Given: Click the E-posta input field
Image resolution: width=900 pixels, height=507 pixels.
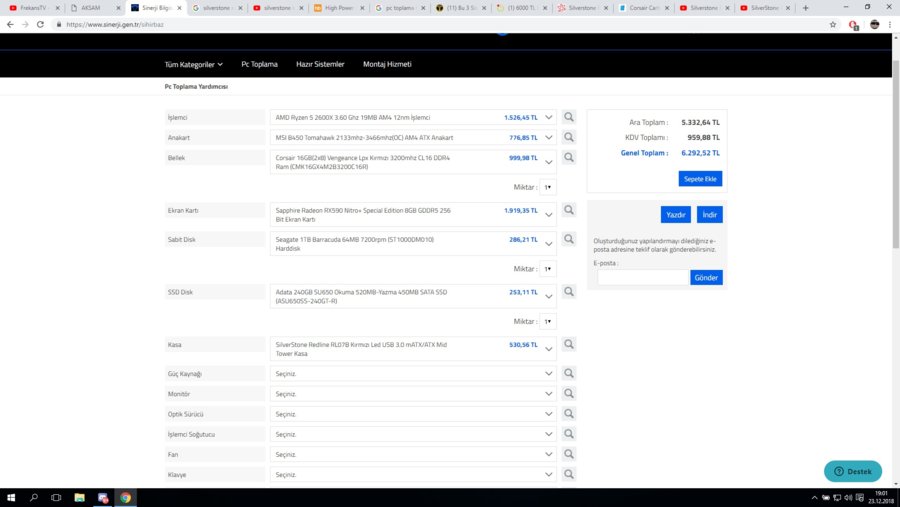Looking at the screenshot, I should [x=642, y=277].
